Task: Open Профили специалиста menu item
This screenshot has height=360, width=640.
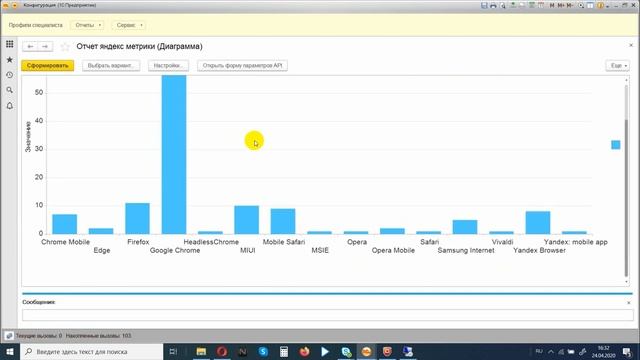Action: point(36,25)
